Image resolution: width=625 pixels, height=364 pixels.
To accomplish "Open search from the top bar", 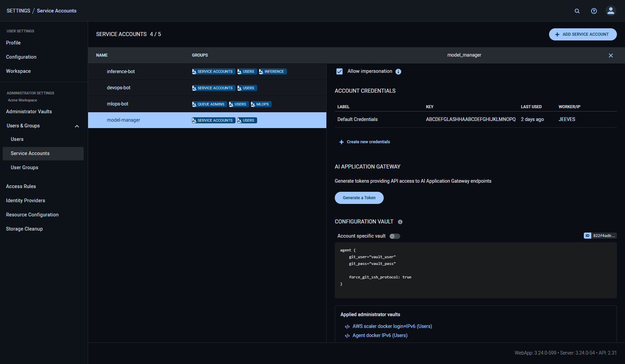I will tap(577, 11).
